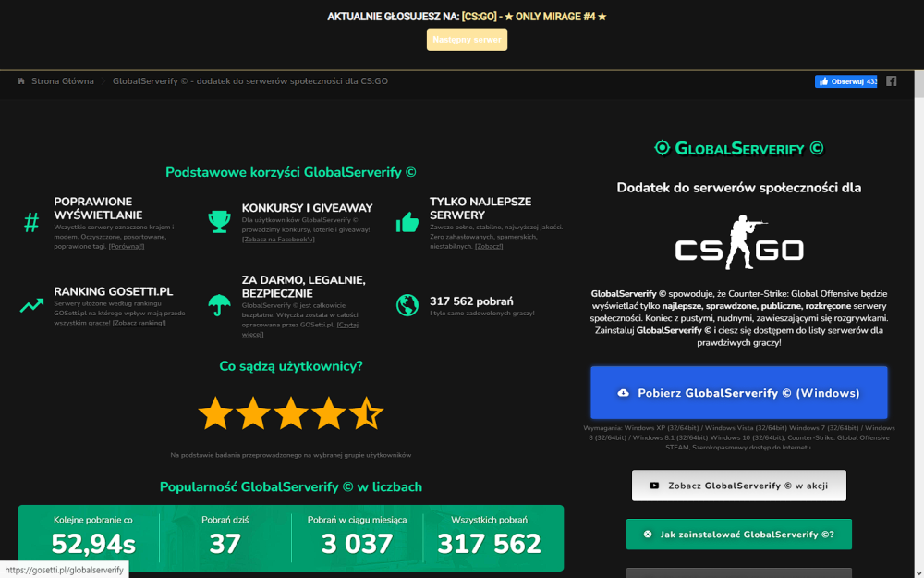924x578 pixels.
Task: Click the Wymagania system requirements text
Action: coord(739,437)
